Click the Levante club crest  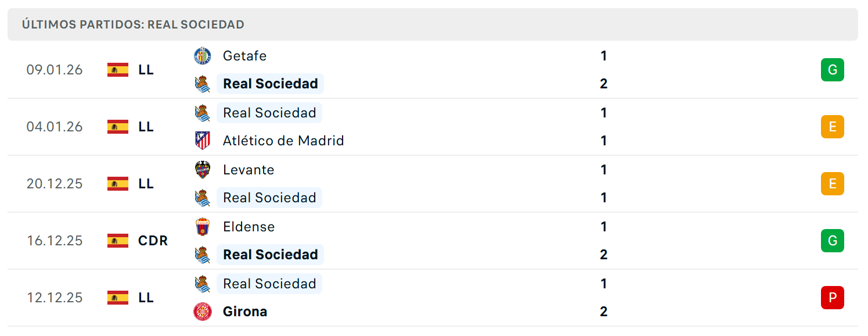203,170
